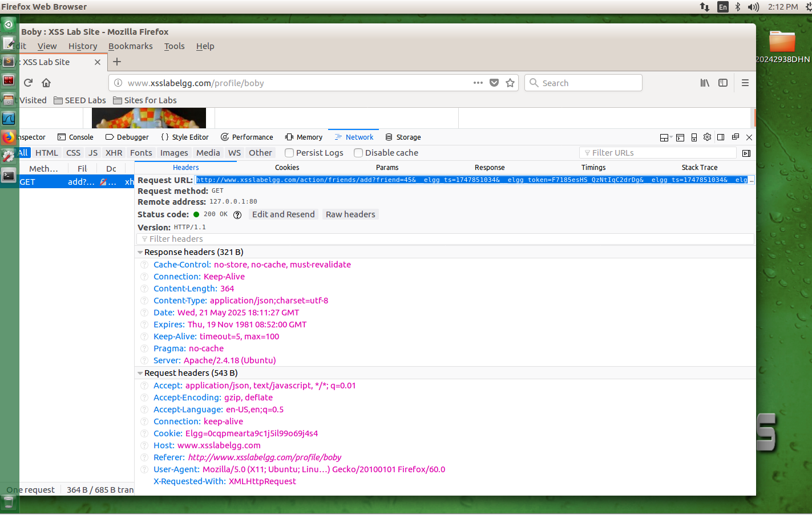Open User-Agent header help icon
This screenshot has width=812, height=515.
pos(144,469)
